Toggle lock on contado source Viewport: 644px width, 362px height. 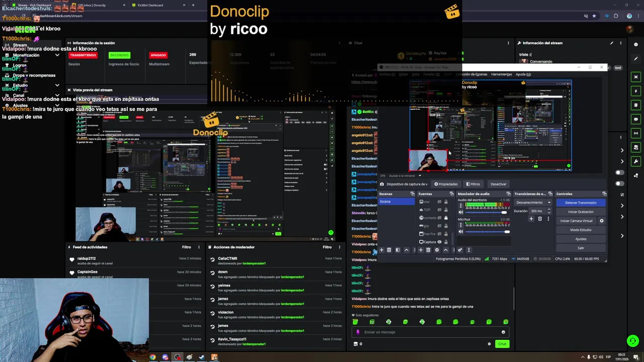[x=446, y=218]
